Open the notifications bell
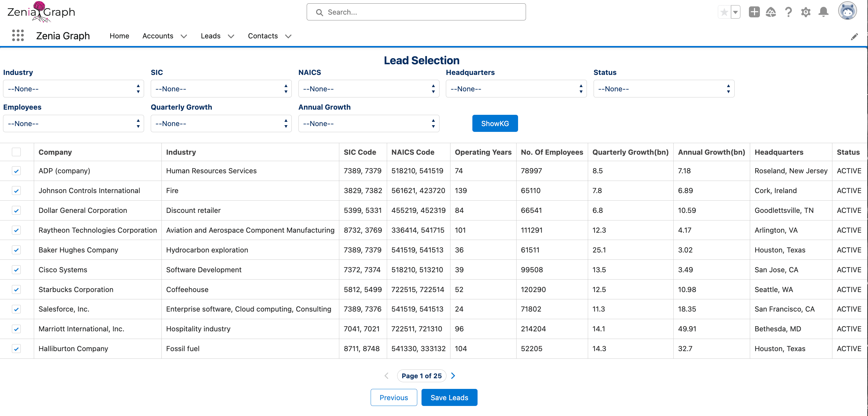This screenshot has height=416, width=868. tap(824, 12)
